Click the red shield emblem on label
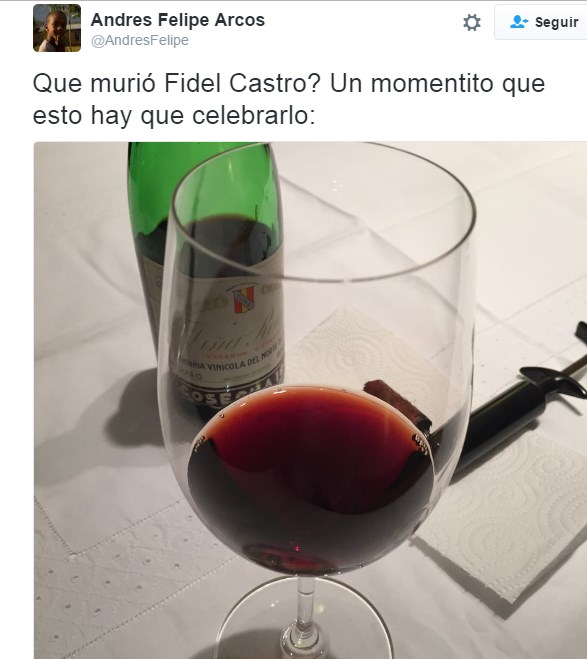587x659 pixels. (x=244, y=299)
